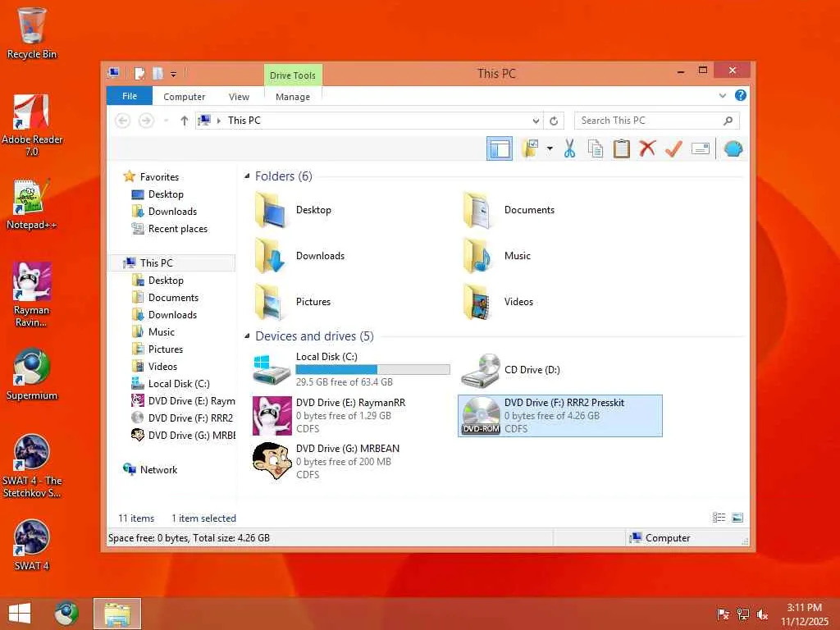Image resolution: width=840 pixels, height=630 pixels.
Task: Go up one level with Up arrow
Action: pyautogui.click(x=185, y=121)
